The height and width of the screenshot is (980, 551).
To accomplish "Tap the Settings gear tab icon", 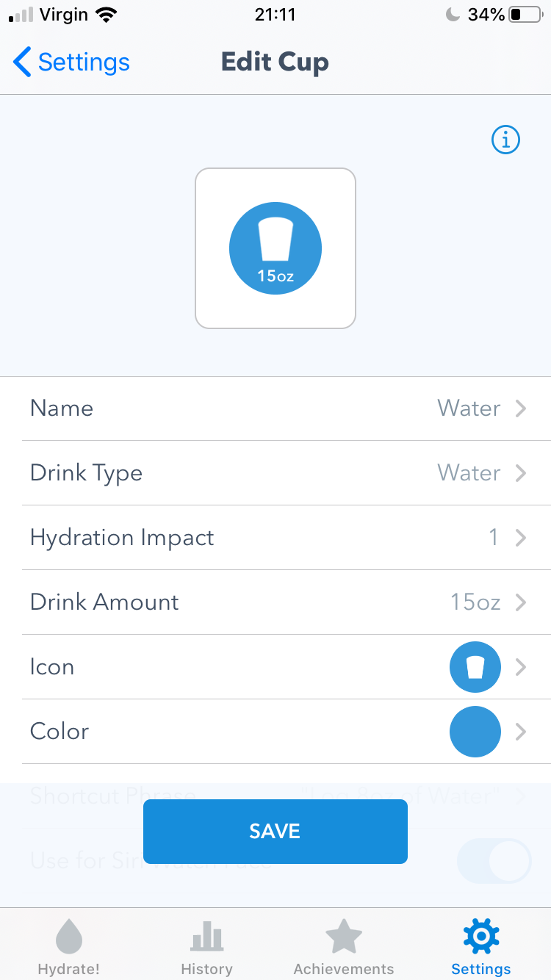I will (481, 937).
